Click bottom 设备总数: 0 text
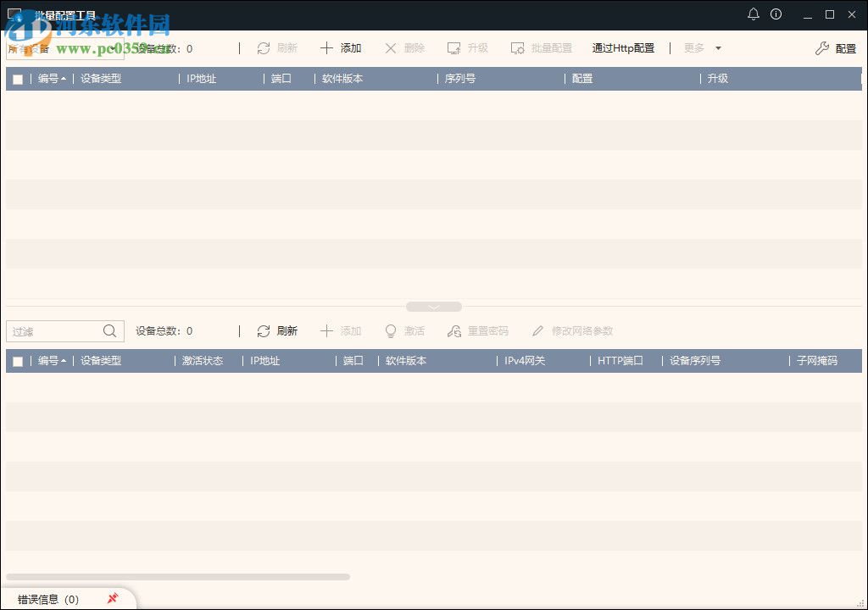The width and height of the screenshot is (868, 610). (164, 331)
